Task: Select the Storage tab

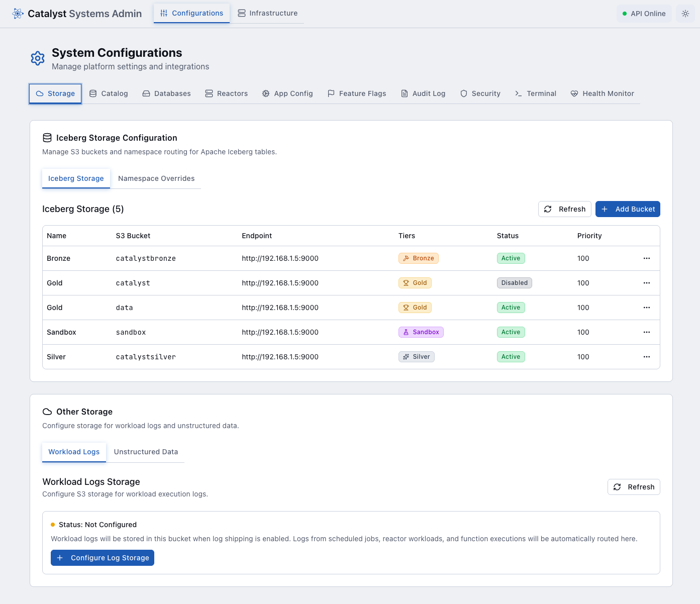Action: pos(55,93)
